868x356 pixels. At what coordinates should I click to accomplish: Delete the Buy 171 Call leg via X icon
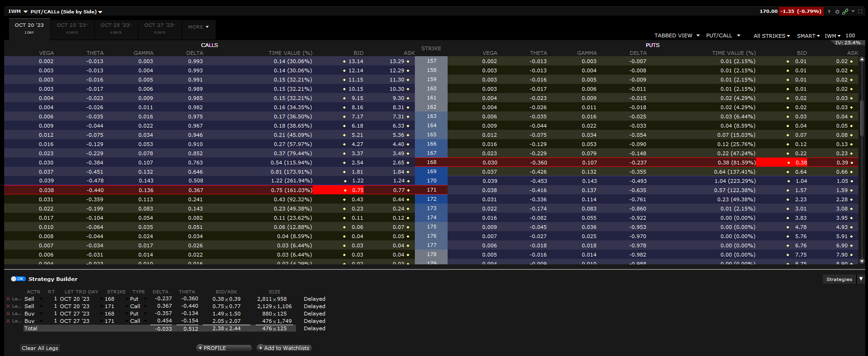point(8,321)
